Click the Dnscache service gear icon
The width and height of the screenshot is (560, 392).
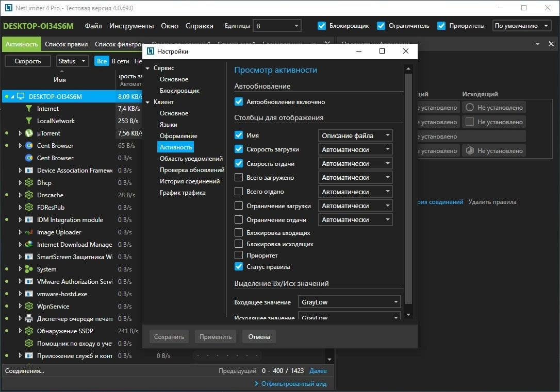point(29,195)
